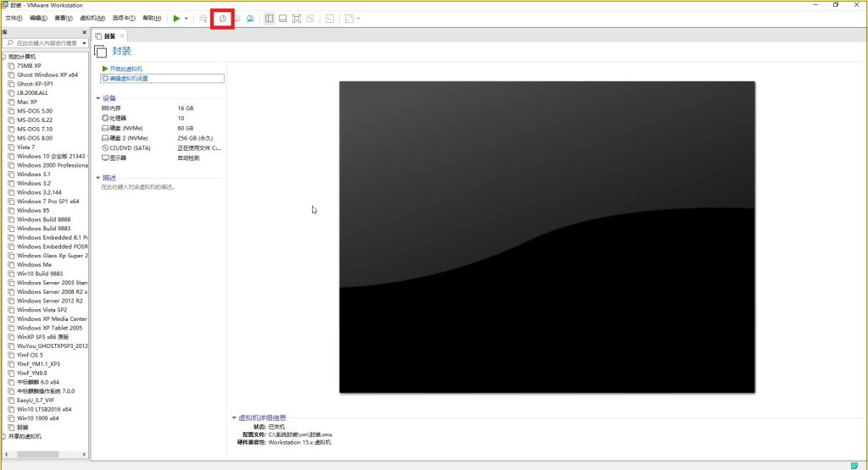Open the 虚拟机(M) menu
This screenshot has width=868, height=470.
92,18
